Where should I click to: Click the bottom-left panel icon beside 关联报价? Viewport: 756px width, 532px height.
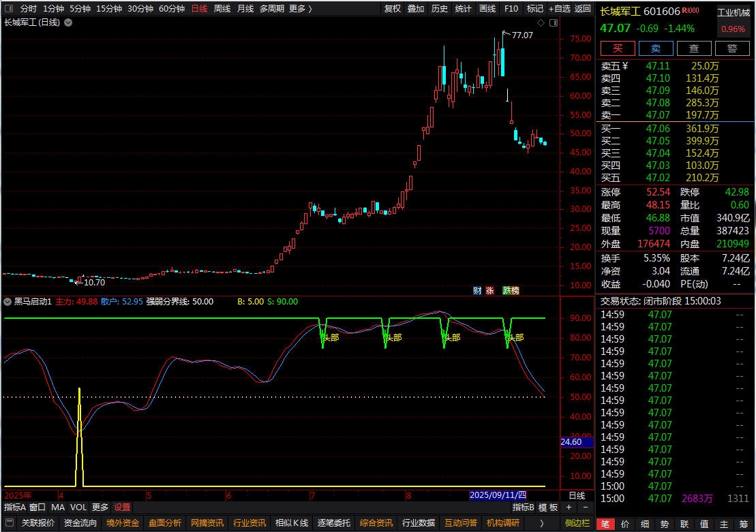pos(9,523)
